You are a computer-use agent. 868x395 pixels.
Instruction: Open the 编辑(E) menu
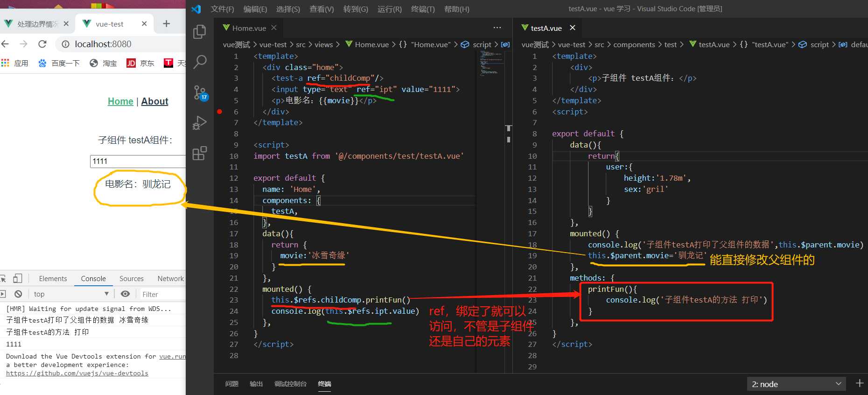pos(255,9)
